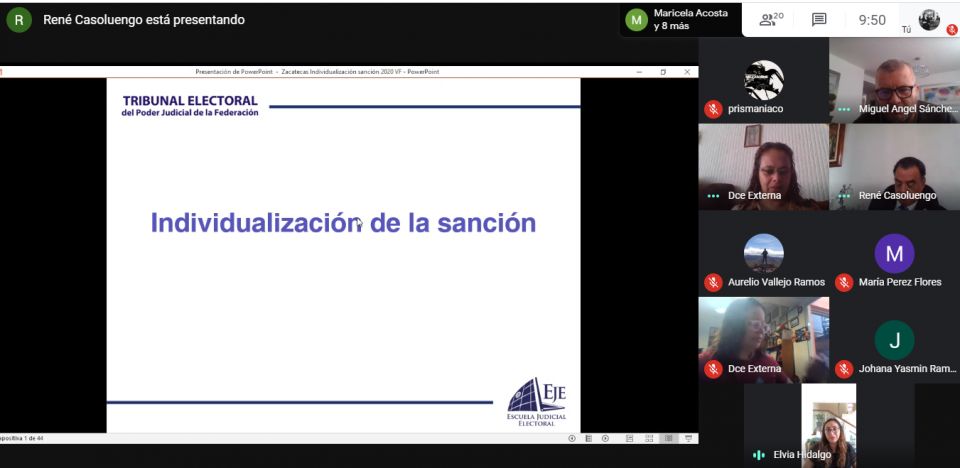
Task: Switch PowerPoint to Slide Sorter view
Action: 649,438
